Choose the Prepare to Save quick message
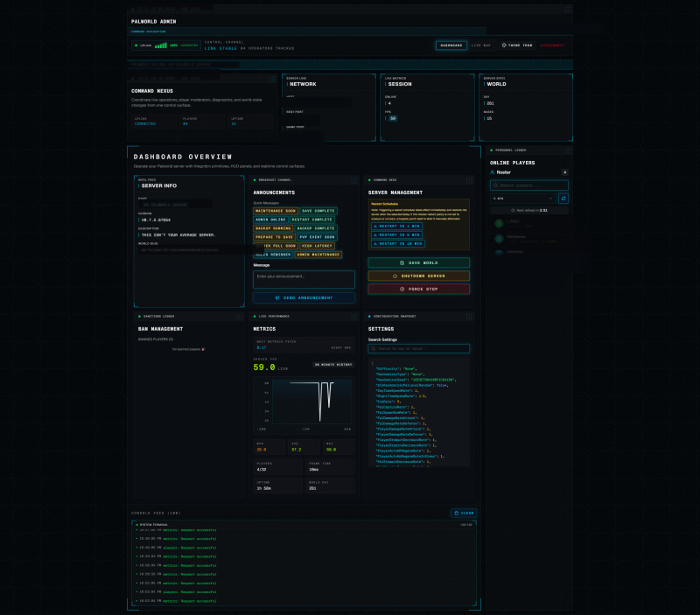This screenshot has width=700, height=615. click(x=274, y=237)
